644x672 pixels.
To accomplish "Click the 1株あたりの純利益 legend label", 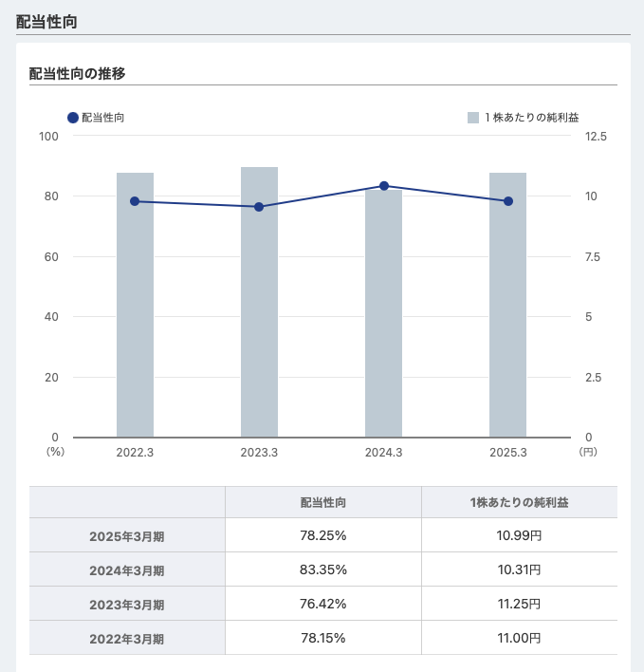I will point(531,118).
